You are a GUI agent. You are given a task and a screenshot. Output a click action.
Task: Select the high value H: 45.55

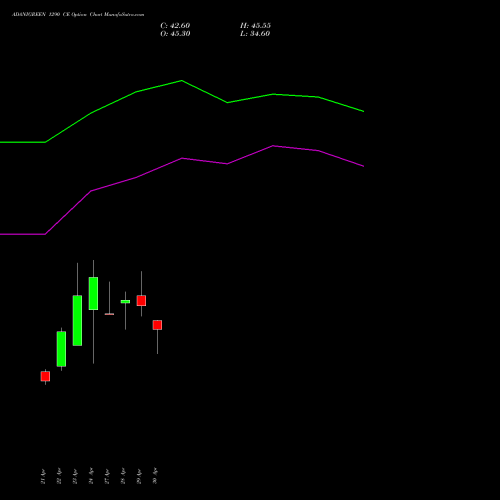click(x=255, y=26)
